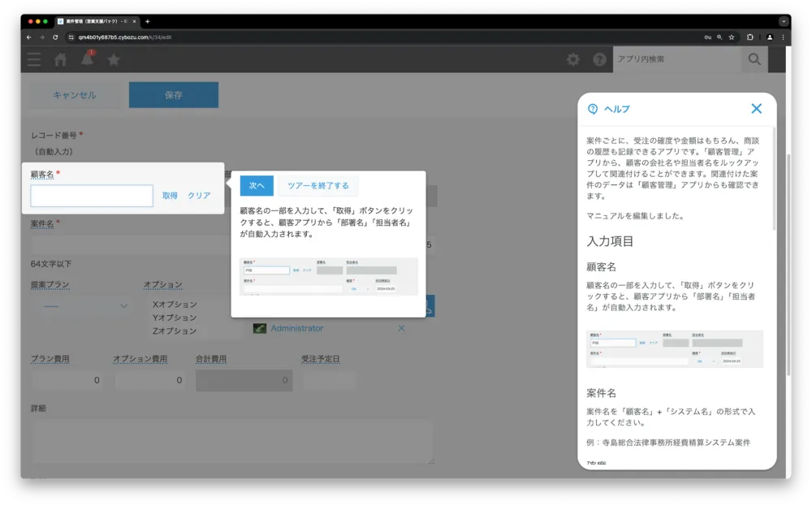Screen dimensions: 812x506
Task: Open the settings gear icon
Action: pyautogui.click(x=573, y=59)
